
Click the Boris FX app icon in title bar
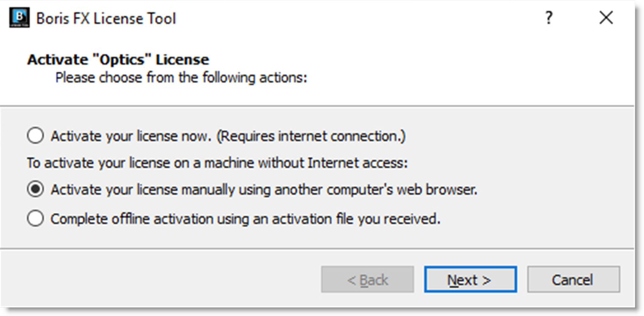19,18
